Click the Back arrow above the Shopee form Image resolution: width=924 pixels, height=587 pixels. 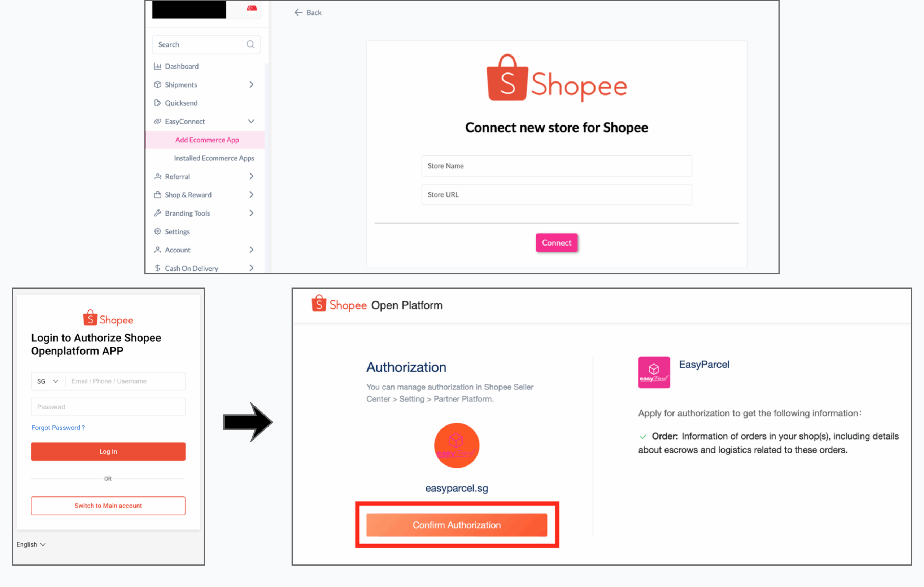(x=298, y=12)
